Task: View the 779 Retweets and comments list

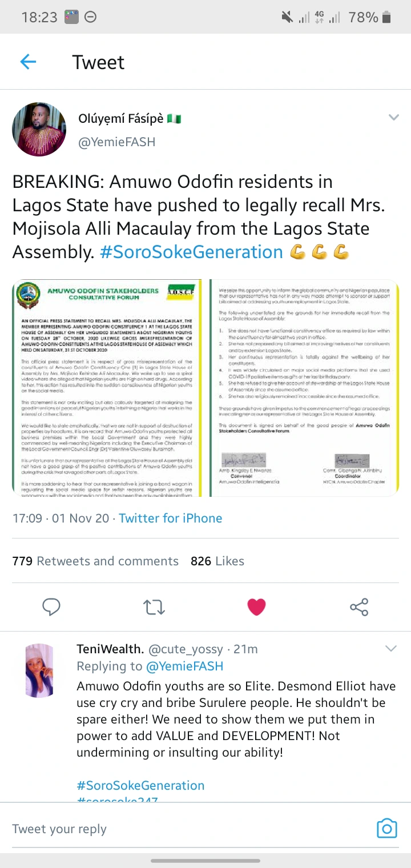Action: [x=95, y=561]
